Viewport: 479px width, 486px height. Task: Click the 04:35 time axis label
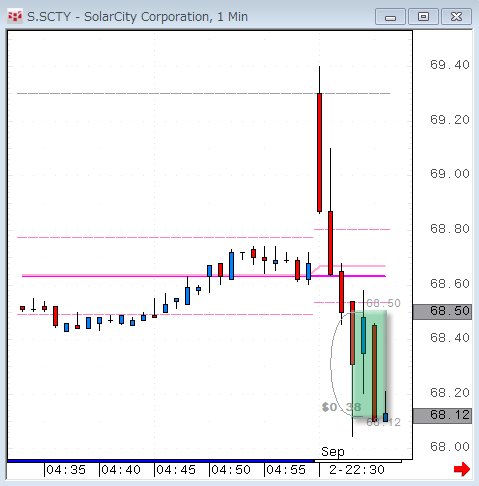click(x=66, y=470)
